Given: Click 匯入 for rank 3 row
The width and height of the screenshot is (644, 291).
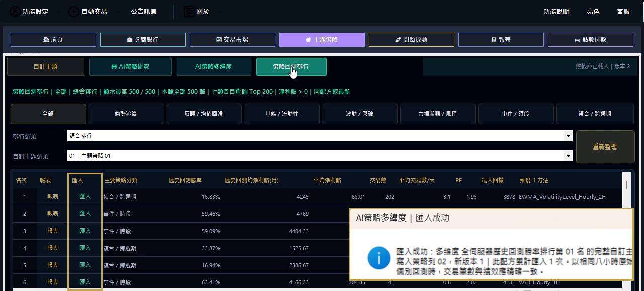Looking at the screenshot, I should coord(85,231).
